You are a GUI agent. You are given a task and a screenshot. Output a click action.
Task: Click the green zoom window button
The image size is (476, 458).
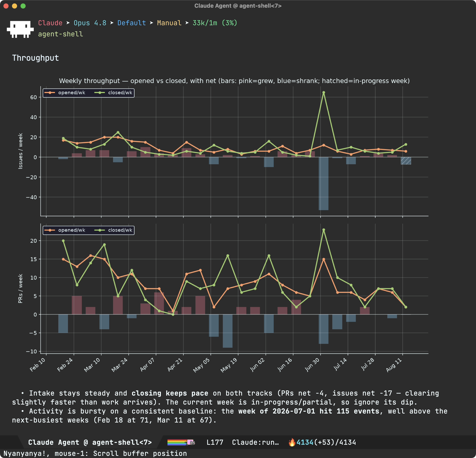click(23, 6)
